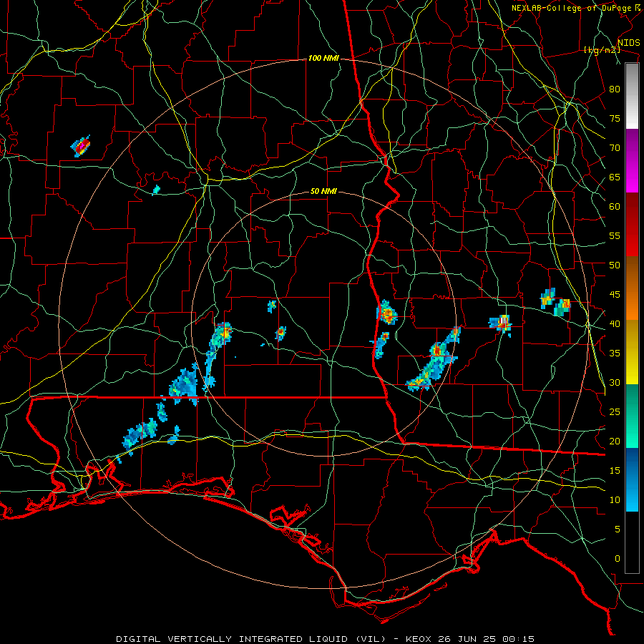Click the scale value 30
Viewport: 644px width, 644px height.
[615, 383]
